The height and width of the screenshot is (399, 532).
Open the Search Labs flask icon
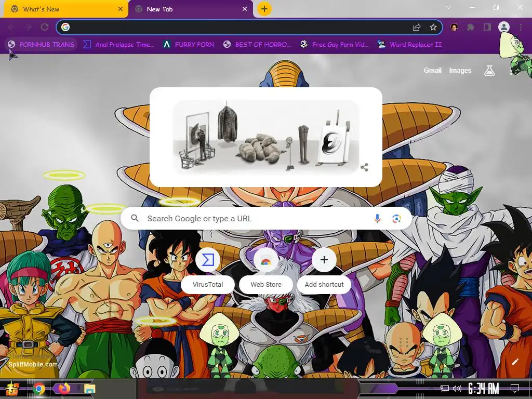[489, 71]
